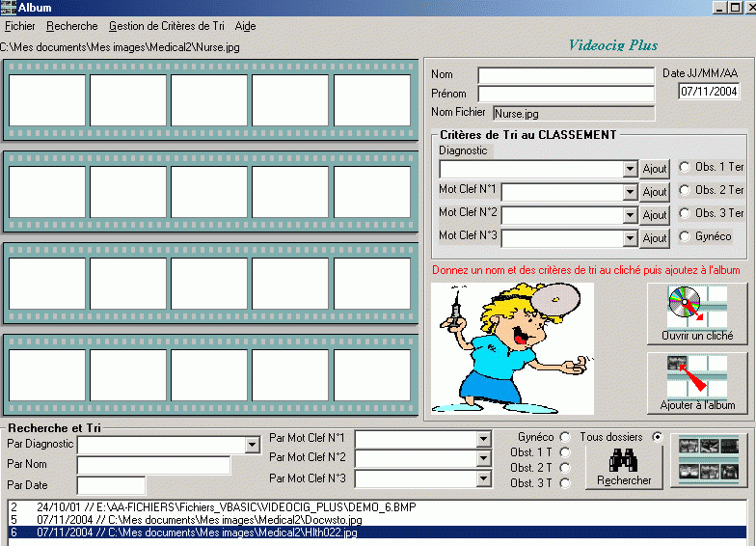The height and width of the screenshot is (546, 756).
Task: Expand the Diagnostic classement dropdown
Action: 630,169
